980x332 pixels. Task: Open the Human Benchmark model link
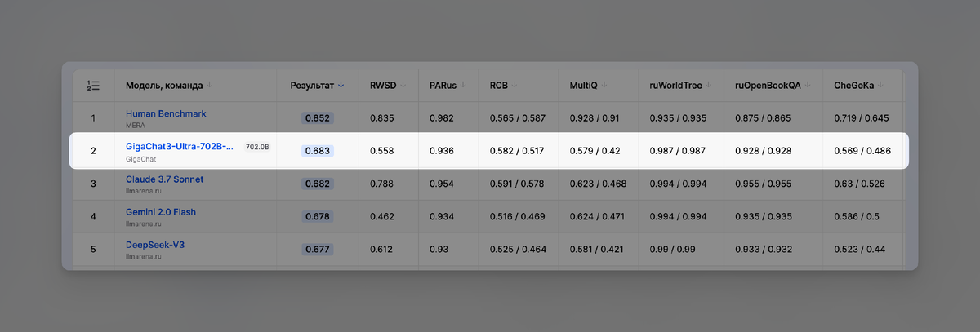(x=166, y=113)
